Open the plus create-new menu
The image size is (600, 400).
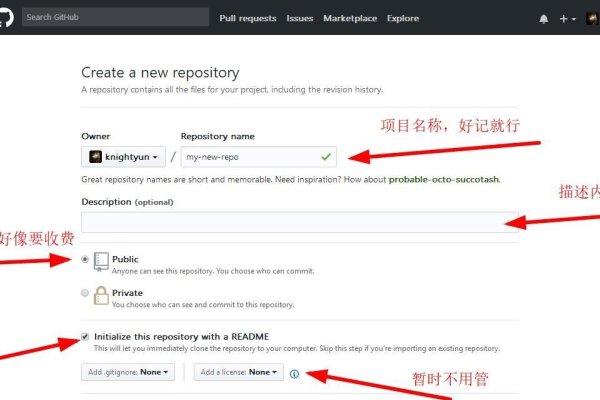pos(567,19)
